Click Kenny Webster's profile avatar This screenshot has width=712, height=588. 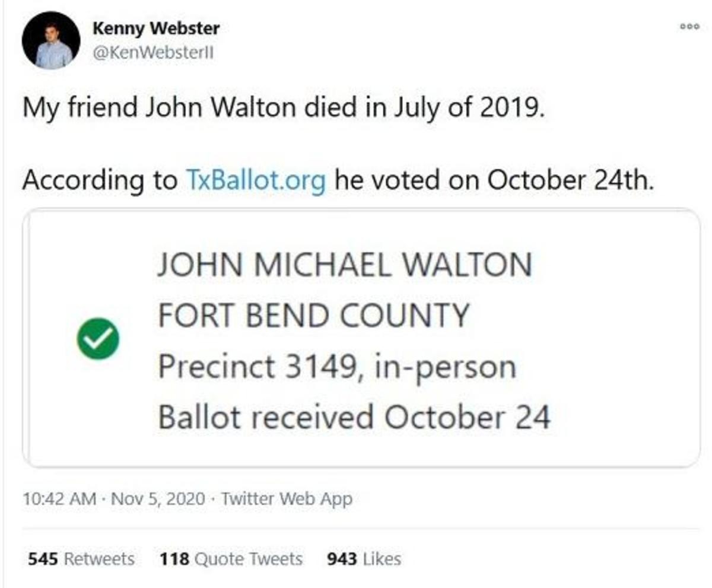point(51,40)
